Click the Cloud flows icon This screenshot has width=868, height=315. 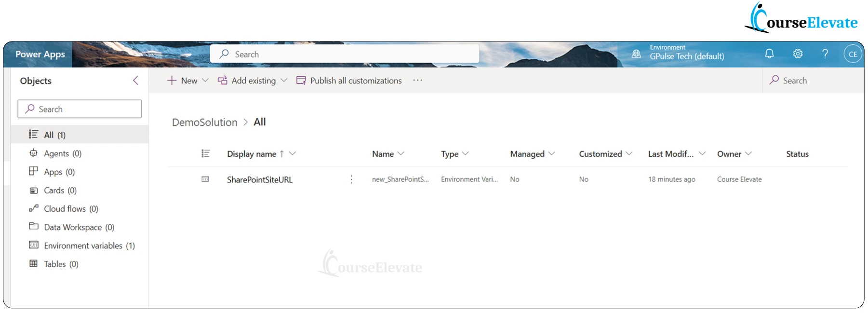coord(34,208)
